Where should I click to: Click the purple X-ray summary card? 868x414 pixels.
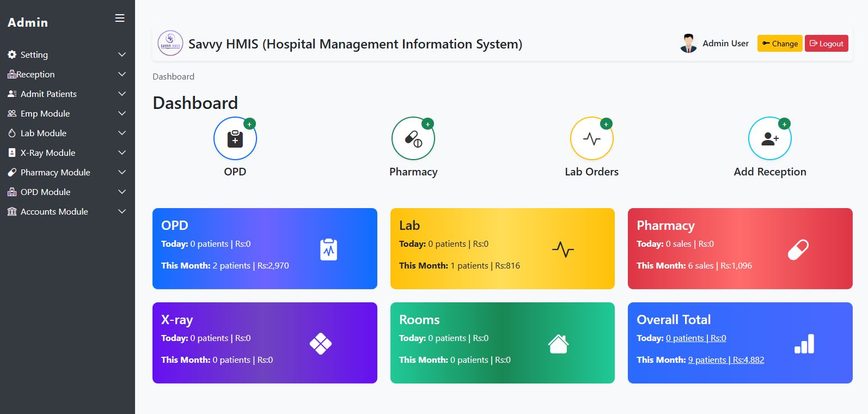(265, 343)
